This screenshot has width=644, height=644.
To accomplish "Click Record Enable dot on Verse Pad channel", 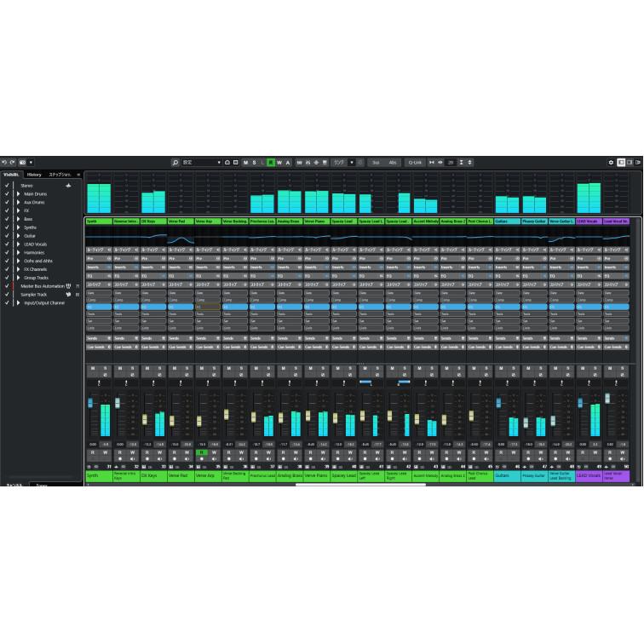I will pos(175,459).
